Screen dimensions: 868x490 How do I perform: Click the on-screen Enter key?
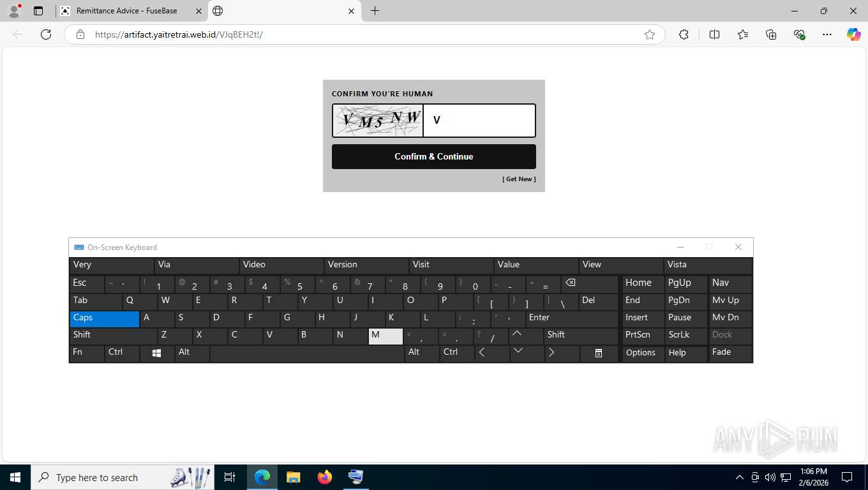point(572,319)
